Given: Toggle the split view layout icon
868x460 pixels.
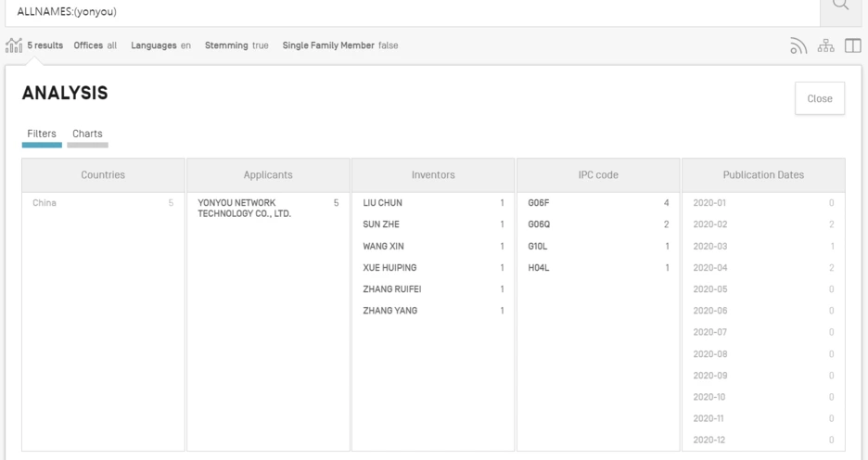Looking at the screenshot, I should (851, 46).
